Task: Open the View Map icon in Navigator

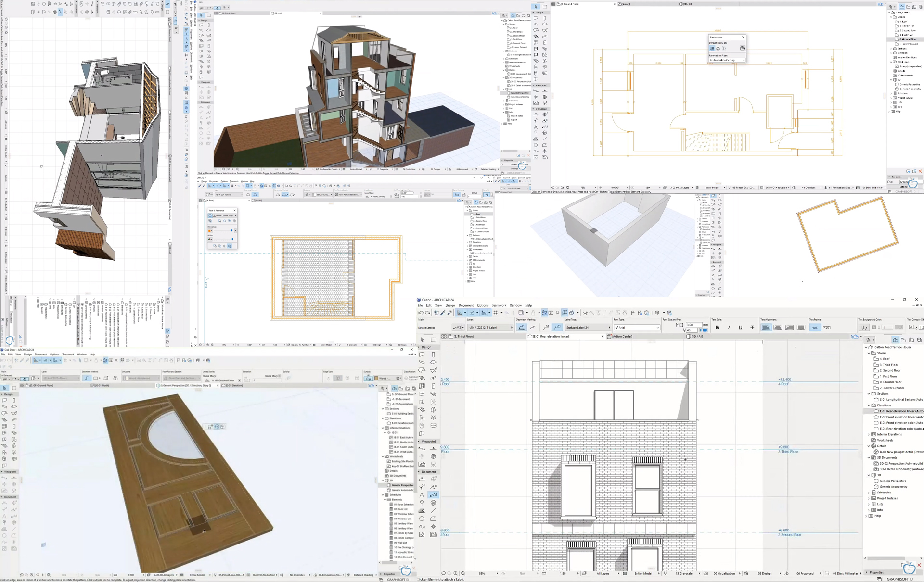Action: click(x=903, y=340)
